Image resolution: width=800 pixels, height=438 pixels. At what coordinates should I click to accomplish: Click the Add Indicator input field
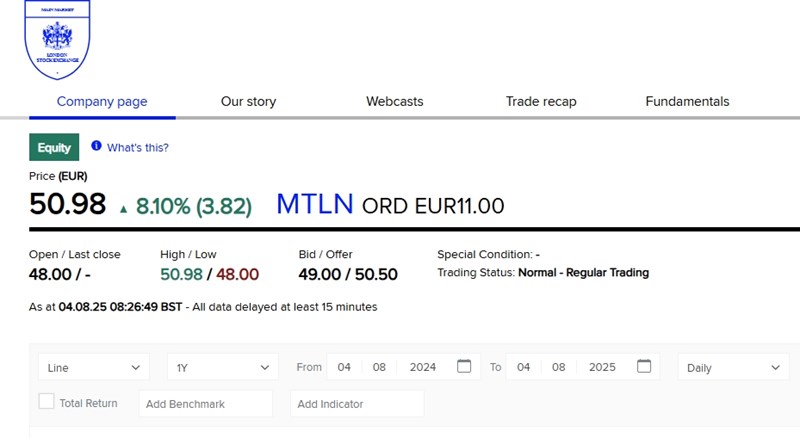pyautogui.click(x=357, y=404)
